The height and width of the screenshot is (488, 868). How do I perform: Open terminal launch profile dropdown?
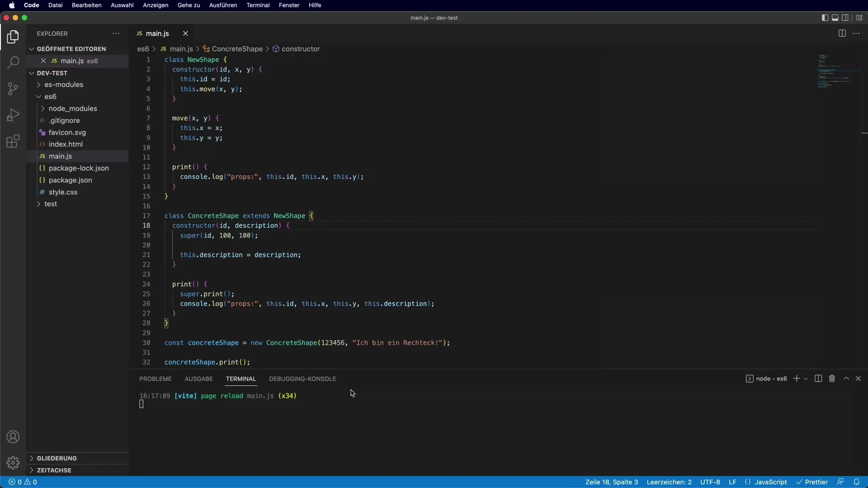[x=806, y=379]
